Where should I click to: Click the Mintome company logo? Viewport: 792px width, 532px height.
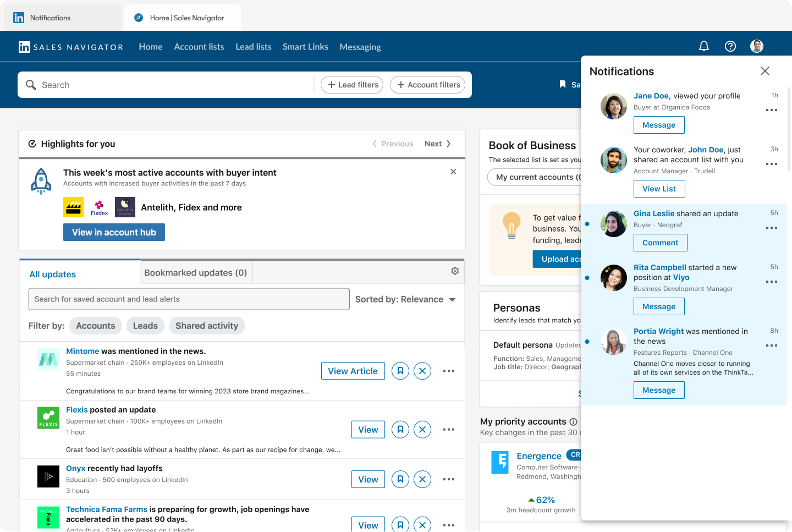(x=48, y=360)
